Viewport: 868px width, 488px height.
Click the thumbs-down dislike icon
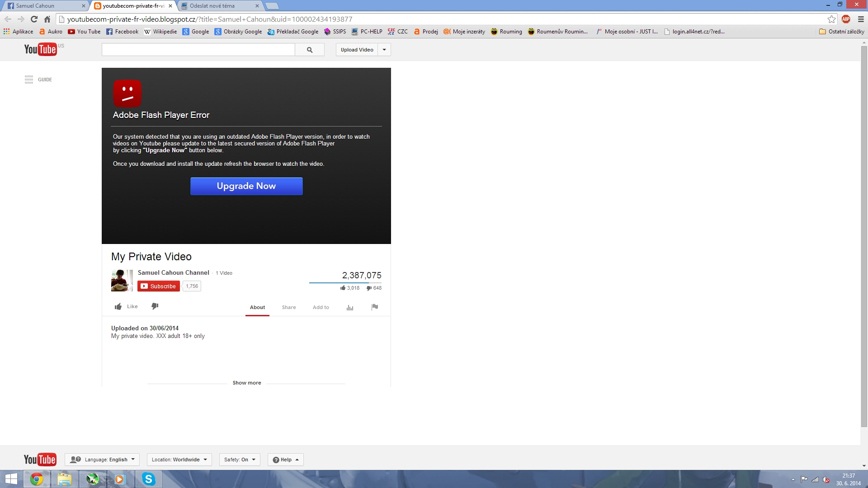155,306
